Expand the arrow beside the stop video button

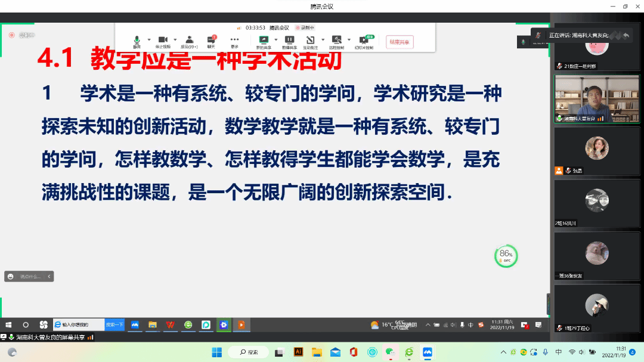coord(175,40)
